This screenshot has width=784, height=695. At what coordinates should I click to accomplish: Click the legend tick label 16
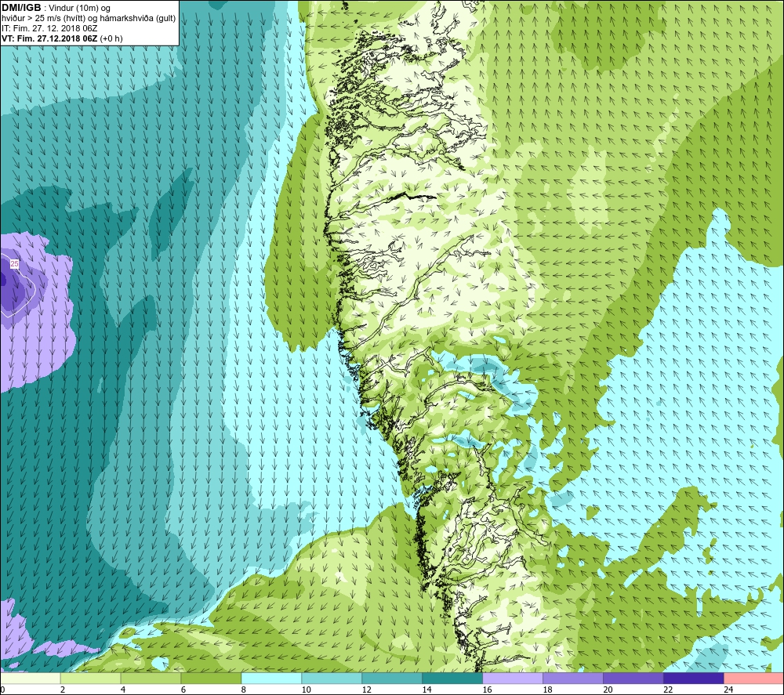click(x=487, y=690)
